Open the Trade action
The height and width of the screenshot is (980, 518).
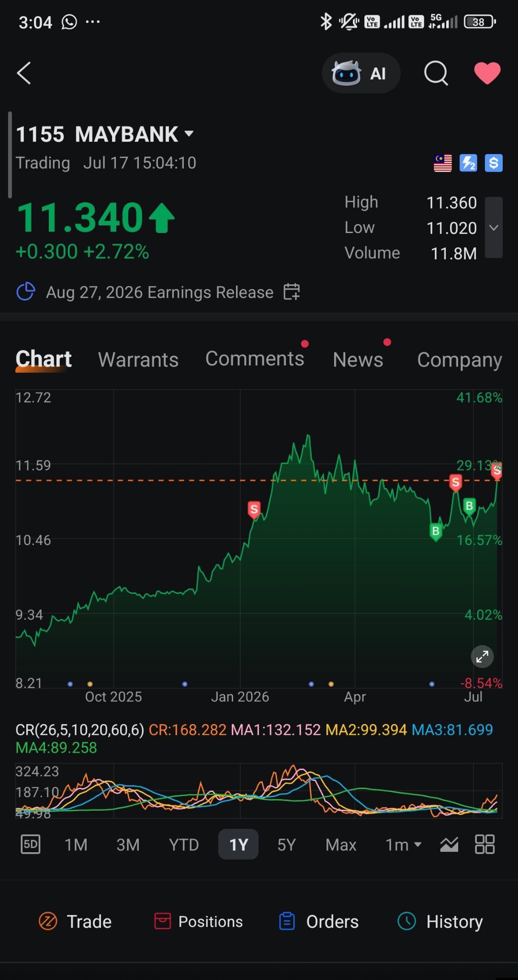(x=75, y=921)
